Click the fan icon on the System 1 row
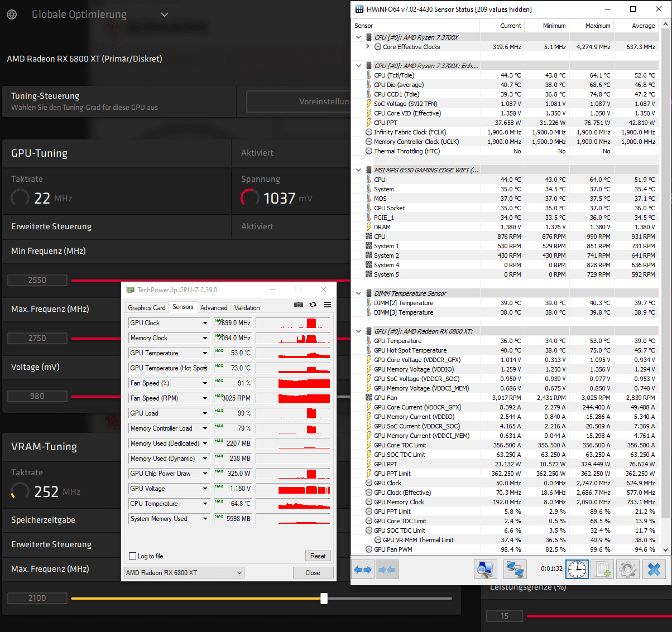The height and width of the screenshot is (632, 672). click(369, 246)
